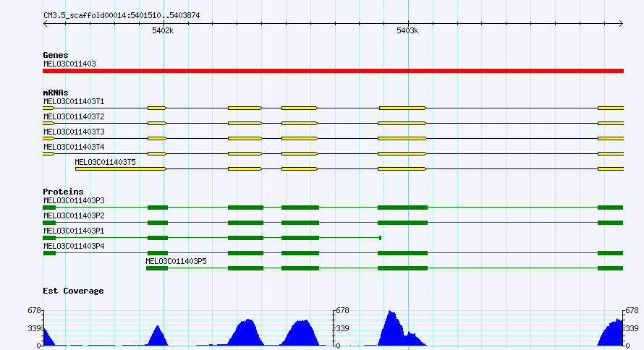Click the 678 value on the right coverage scale
The width and height of the screenshot is (644, 350).
pyautogui.click(x=632, y=311)
